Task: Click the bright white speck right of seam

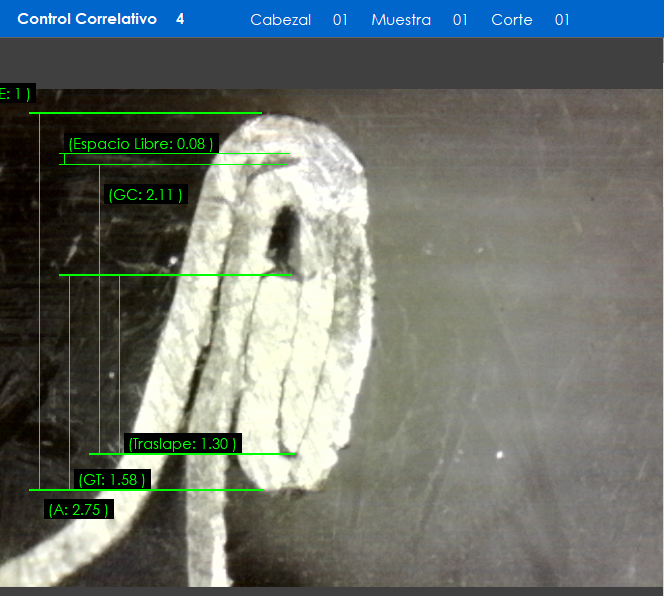Action: coord(499,455)
